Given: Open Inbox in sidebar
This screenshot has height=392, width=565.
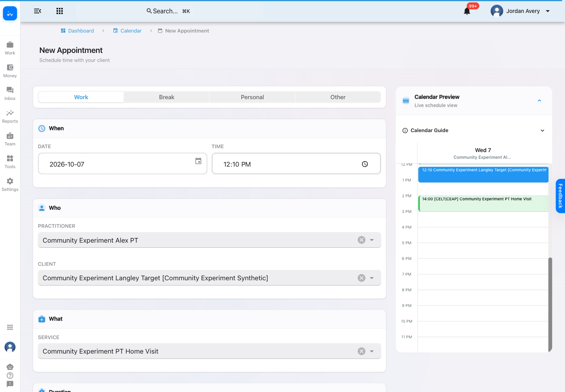Looking at the screenshot, I should click(x=10, y=94).
